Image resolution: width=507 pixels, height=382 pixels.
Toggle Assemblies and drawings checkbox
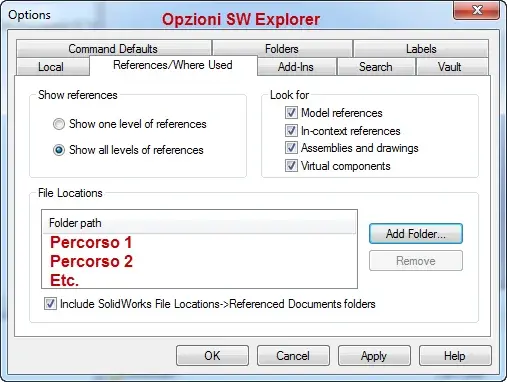291,148
